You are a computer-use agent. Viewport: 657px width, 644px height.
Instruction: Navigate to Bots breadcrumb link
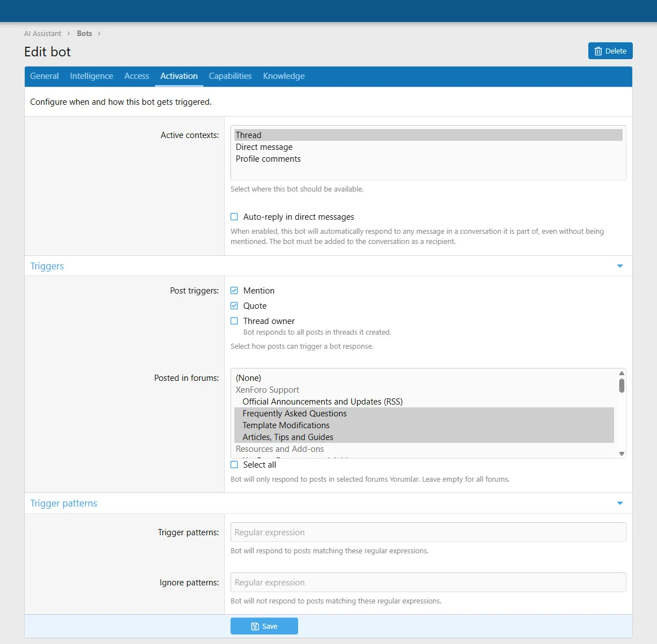pos(85,34)
